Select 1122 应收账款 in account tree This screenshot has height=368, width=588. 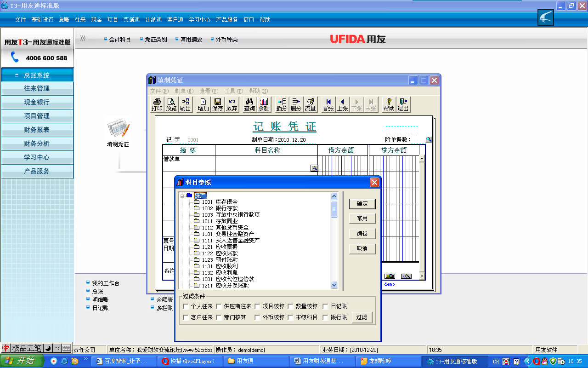click(220, 253)
